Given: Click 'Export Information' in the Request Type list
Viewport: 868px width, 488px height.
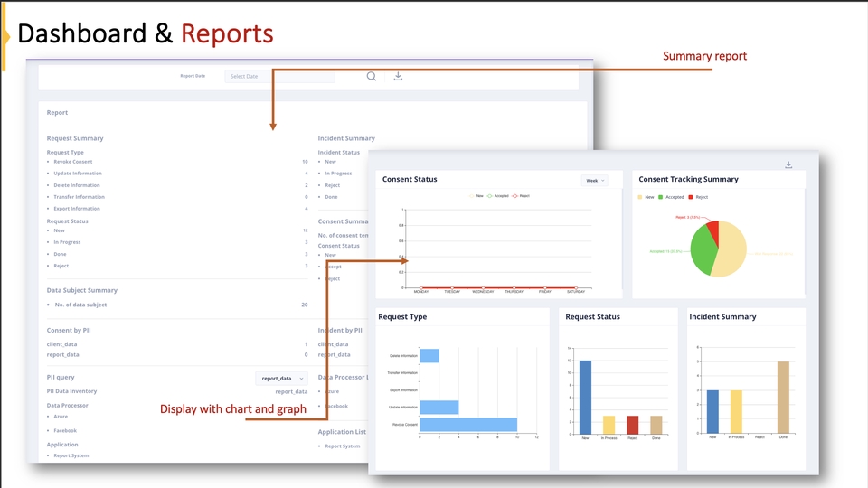Looking at the screenshot, I should coord(77,209).
